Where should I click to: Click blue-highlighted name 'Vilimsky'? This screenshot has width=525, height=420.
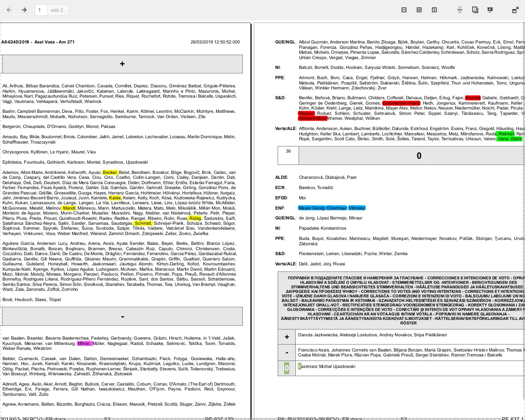[x=357, y=208]
